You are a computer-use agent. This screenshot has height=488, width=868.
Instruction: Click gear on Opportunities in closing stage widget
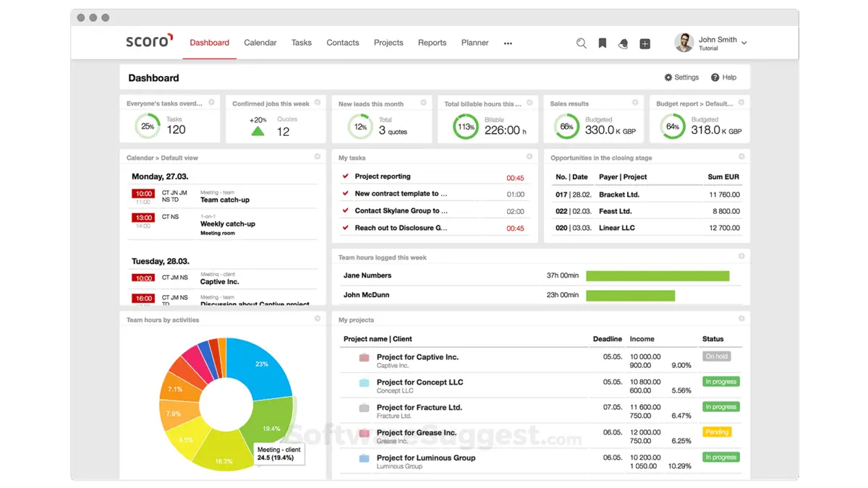tap(741, 157)
